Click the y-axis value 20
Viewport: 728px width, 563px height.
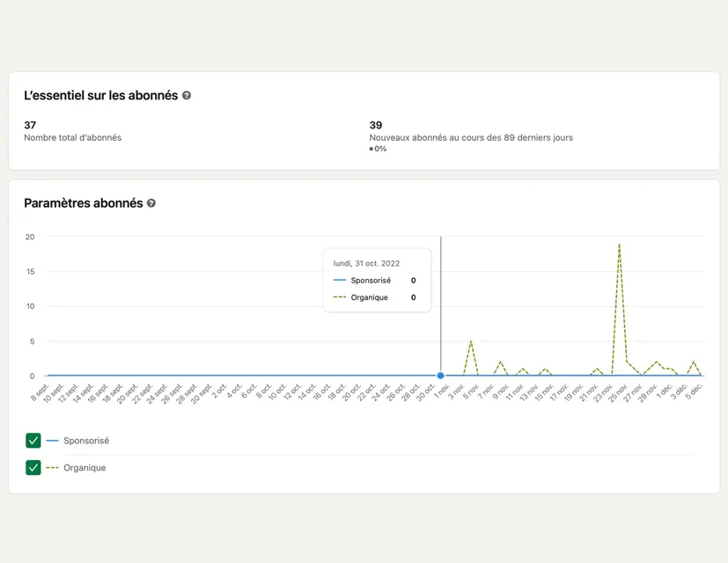30,237
